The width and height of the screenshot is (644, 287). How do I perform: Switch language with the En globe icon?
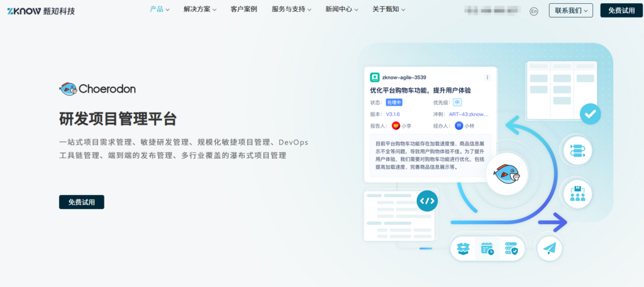tap(534, 11)
